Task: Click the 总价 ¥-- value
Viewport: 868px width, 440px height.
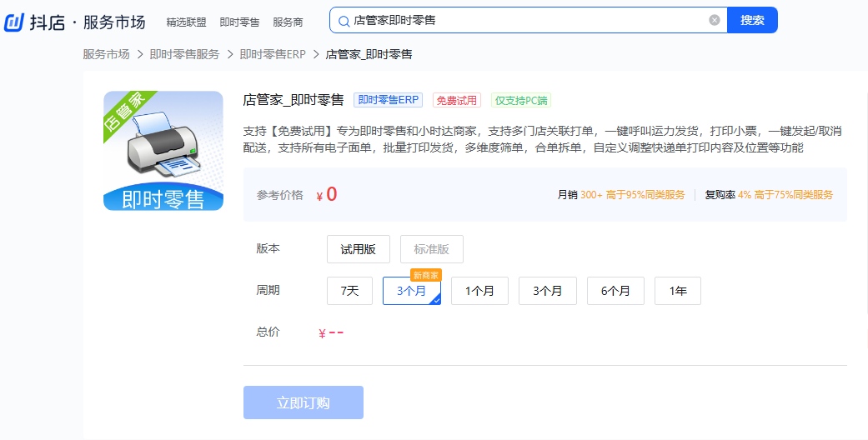Action: click(331, 332)
